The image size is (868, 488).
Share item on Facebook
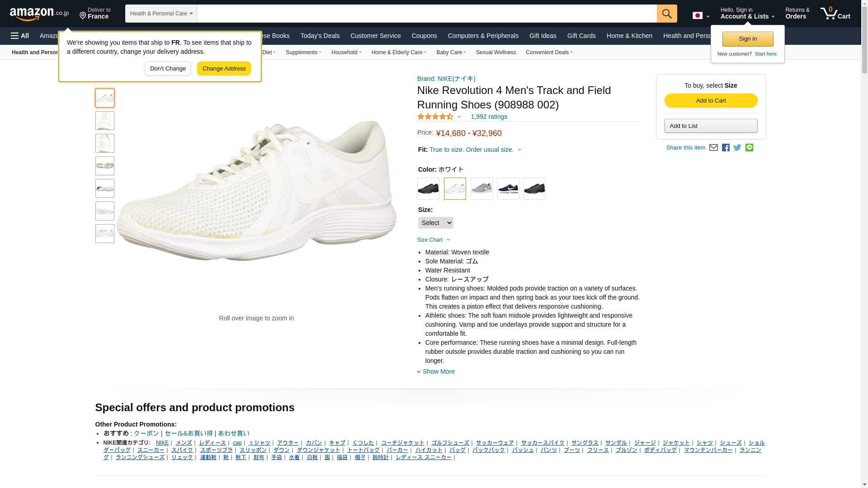pos(726,148)
